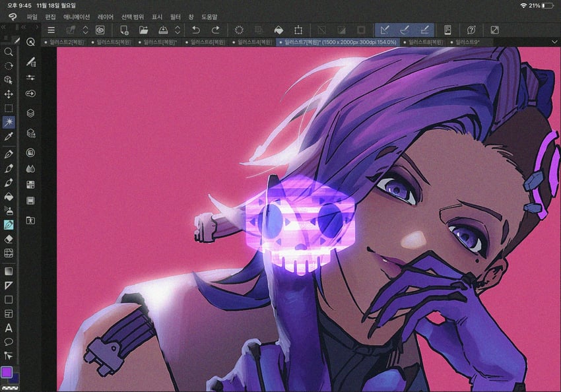
Task: Select the Pen tool
Action: click(9, 154)
